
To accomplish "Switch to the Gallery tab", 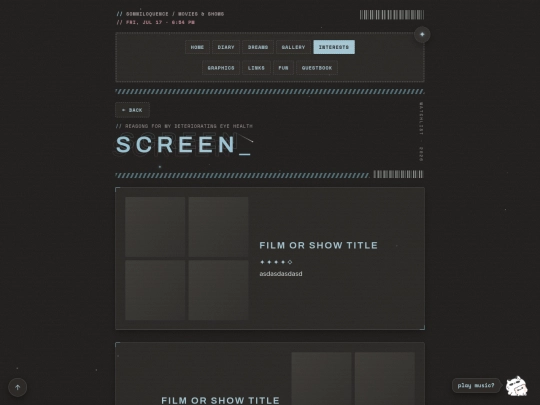I will point(293,47).
